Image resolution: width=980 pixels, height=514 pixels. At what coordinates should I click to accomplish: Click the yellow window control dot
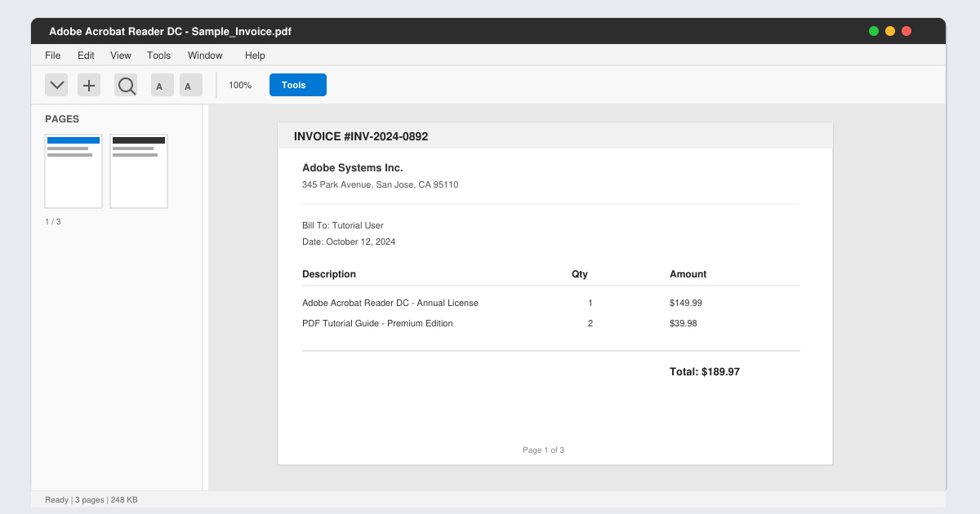890,31
